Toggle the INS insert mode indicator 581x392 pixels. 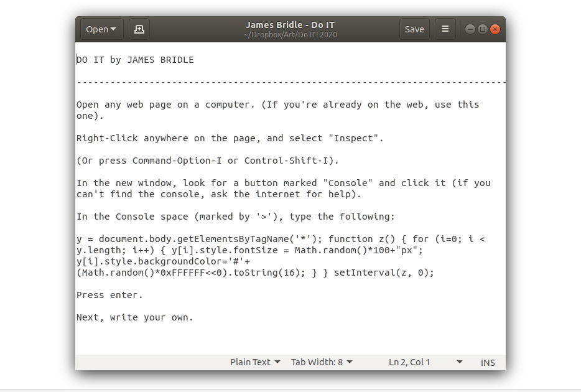tap(488, 362)
